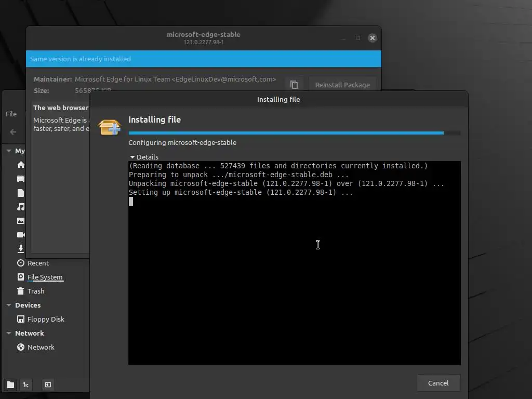Click inside the terminal output area
Viewport: 532px width, 399px height.
coord(295,263)
